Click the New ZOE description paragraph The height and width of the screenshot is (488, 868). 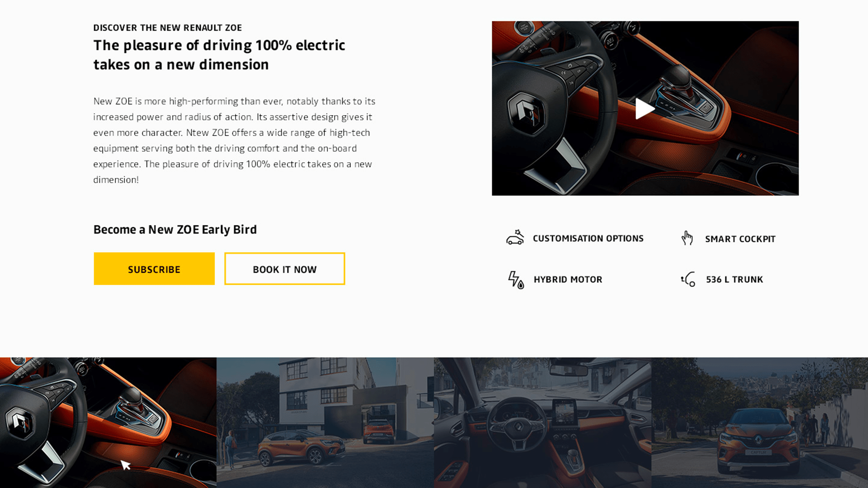point(234,141)
